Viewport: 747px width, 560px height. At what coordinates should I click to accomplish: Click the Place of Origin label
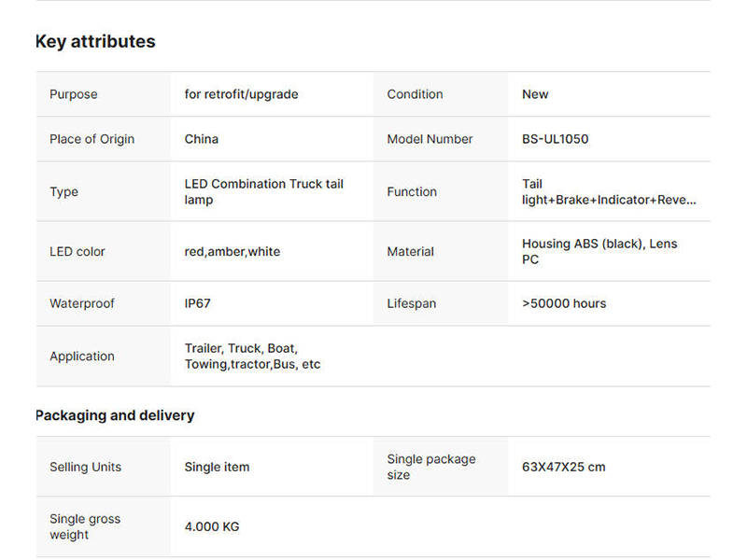(92, 139)
